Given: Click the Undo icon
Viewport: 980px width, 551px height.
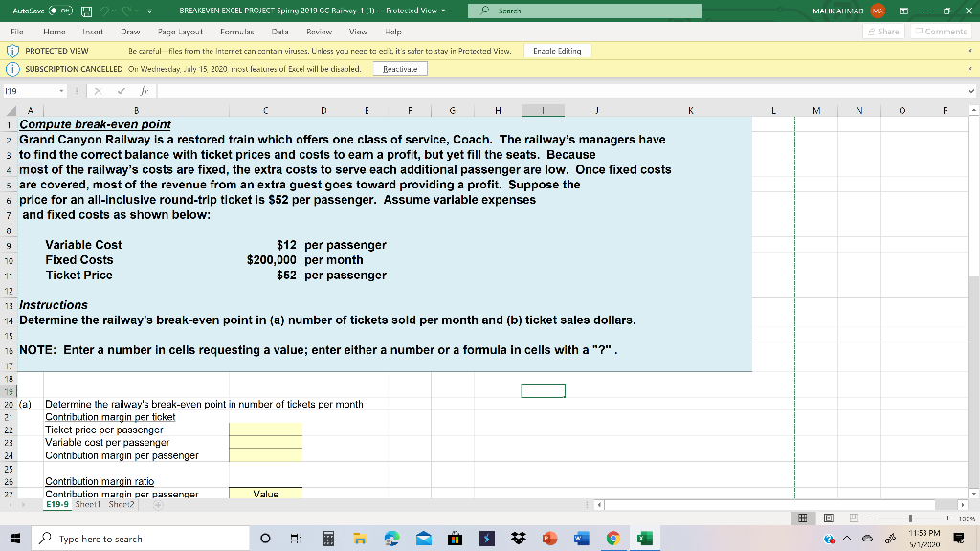Looking at the screenshot, I should pyautogui.click(x=105, y=11).
